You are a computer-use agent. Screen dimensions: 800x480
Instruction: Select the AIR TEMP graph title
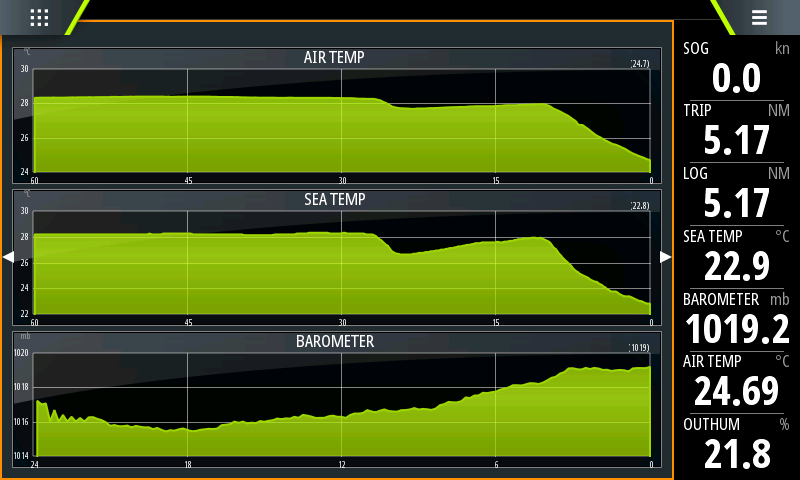pyautogui.click(x=333, y=57)
